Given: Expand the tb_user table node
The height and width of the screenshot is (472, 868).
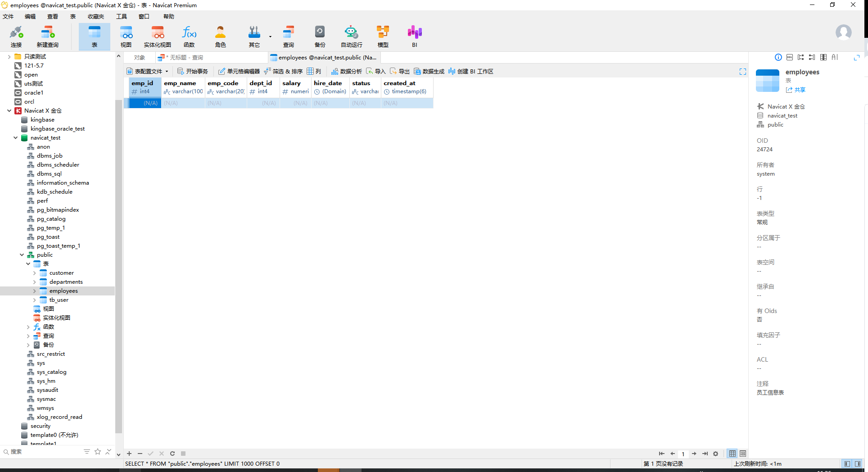Looking at the screenshot, I should point(34,300).
